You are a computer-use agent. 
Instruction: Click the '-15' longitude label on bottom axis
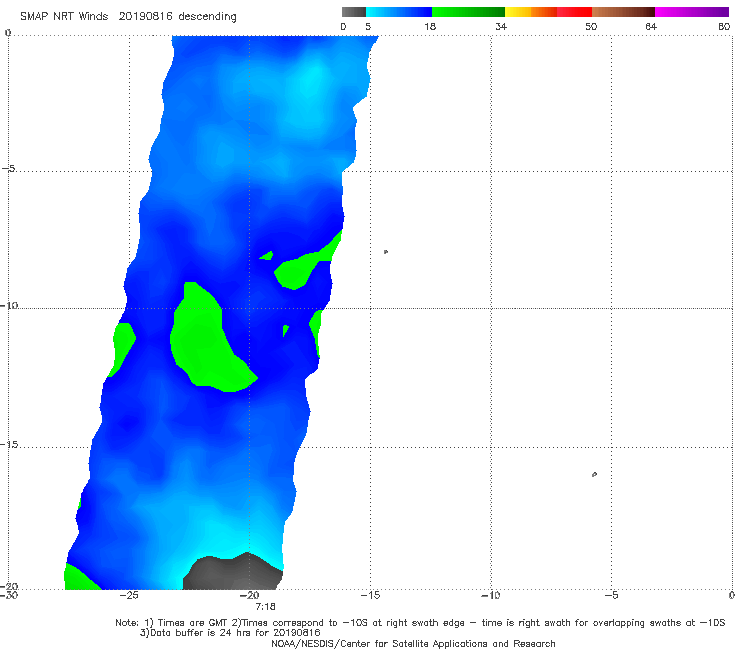tap(370, 595)
